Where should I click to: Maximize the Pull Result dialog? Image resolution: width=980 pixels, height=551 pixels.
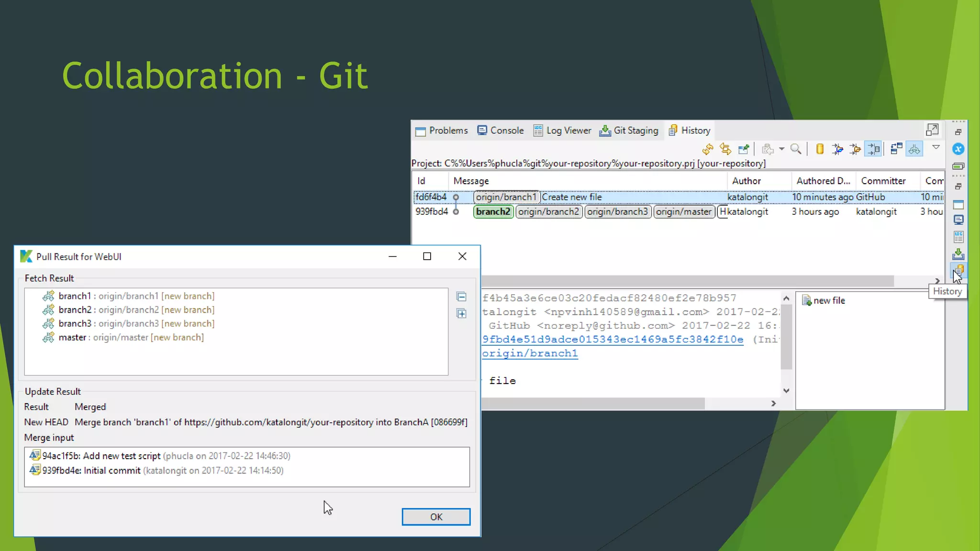pyautogui.click(x=427, y=256)
